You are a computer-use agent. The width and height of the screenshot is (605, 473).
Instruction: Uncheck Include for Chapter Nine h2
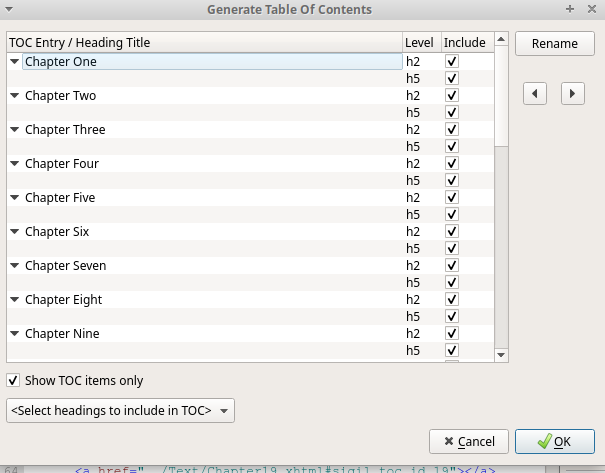coord(452,334)
